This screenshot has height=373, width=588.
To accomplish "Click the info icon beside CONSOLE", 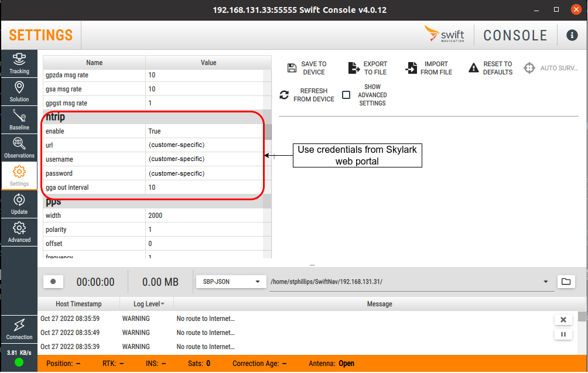I will pos(572,35).
